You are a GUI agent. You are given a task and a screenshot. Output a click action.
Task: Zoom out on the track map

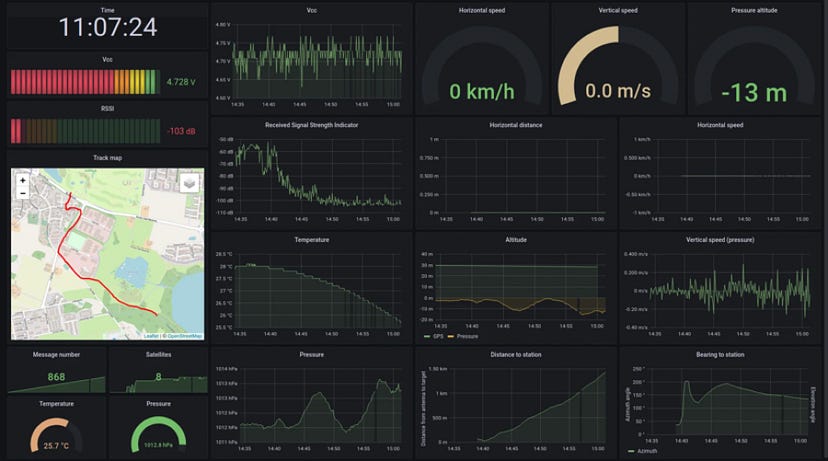coord(23,193)
